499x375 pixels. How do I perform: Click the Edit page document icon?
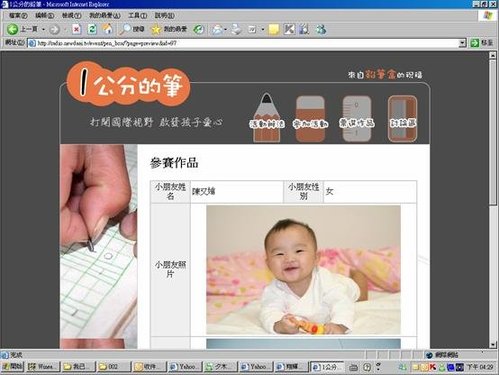click(x=252, y=30)
